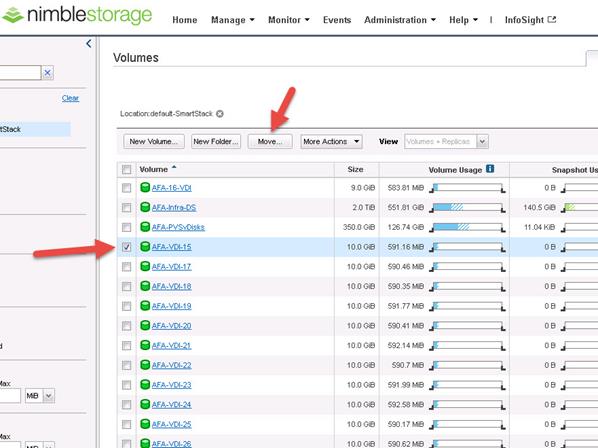Viewport: 598px width, 448px height.
Task: Clear the search field with X icon
Action: pos(48,72)
